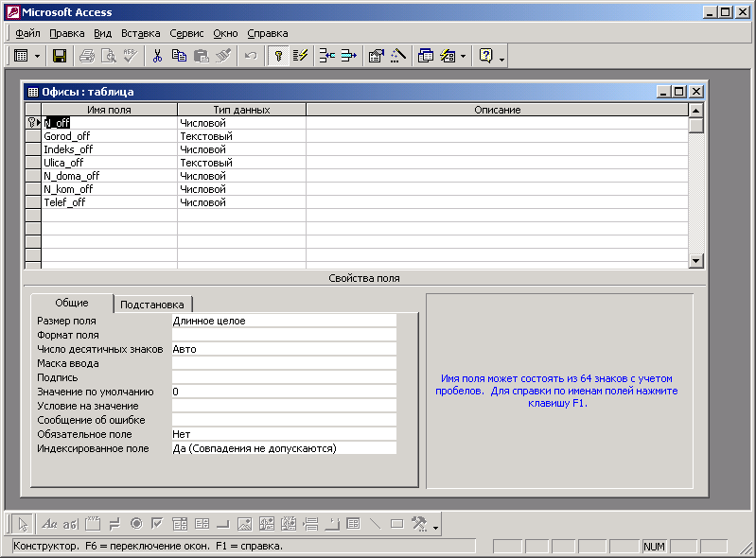The image size is (756, 558).
Task: Click the table view mode icon
Action: pos(21,56)
